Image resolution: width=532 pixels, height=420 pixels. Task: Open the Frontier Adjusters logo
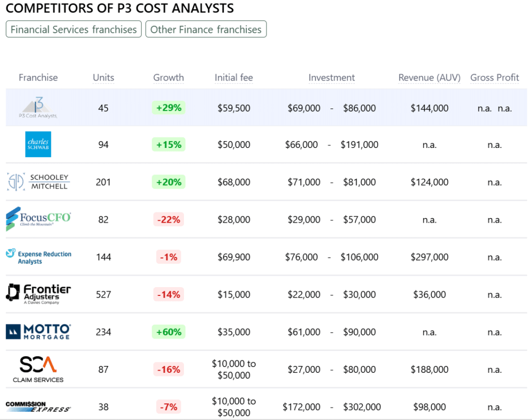[38, 294]
